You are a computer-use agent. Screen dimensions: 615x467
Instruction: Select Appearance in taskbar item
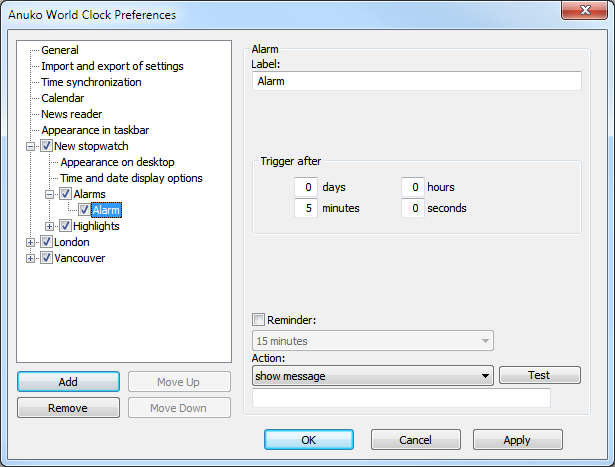coord(95,130)
